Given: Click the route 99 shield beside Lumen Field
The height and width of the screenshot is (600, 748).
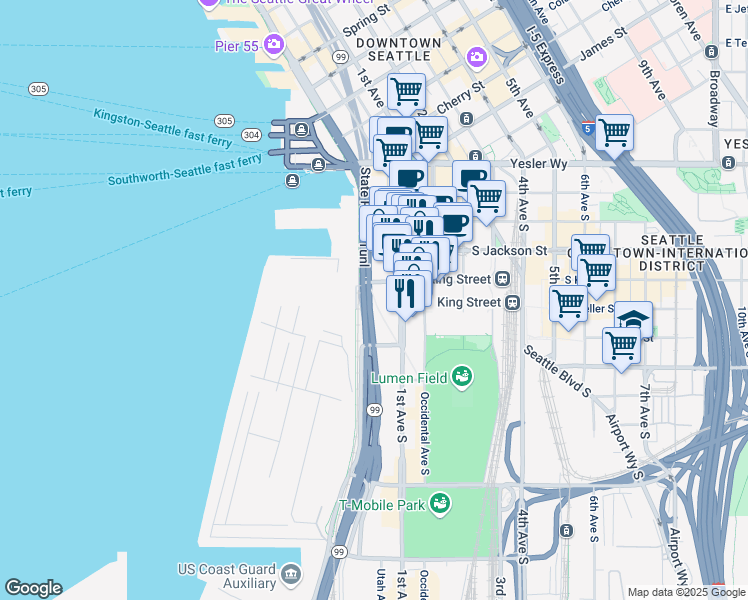Looking at the screenshot, I should click(375, 410).
